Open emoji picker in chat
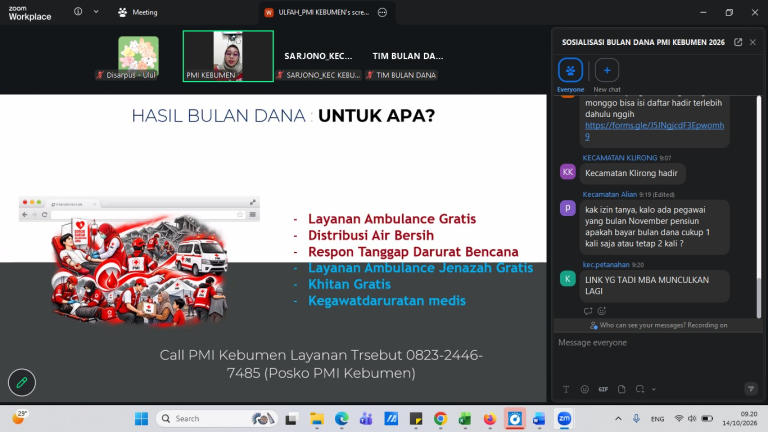The height and width of the screenshot is (432, 768). [x=584, y=389]
